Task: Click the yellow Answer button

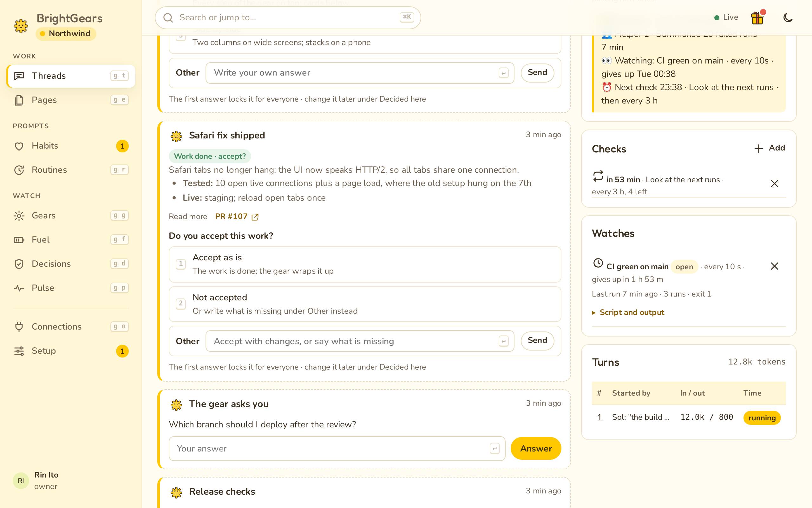Action: pyautogui.click(x=536, y=449)
